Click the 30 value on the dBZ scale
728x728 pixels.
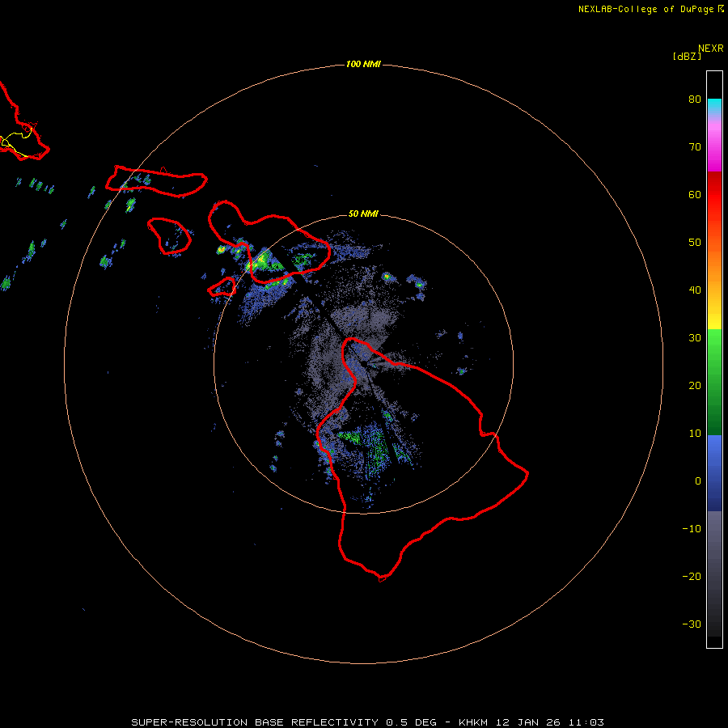[x=695, y=338]
